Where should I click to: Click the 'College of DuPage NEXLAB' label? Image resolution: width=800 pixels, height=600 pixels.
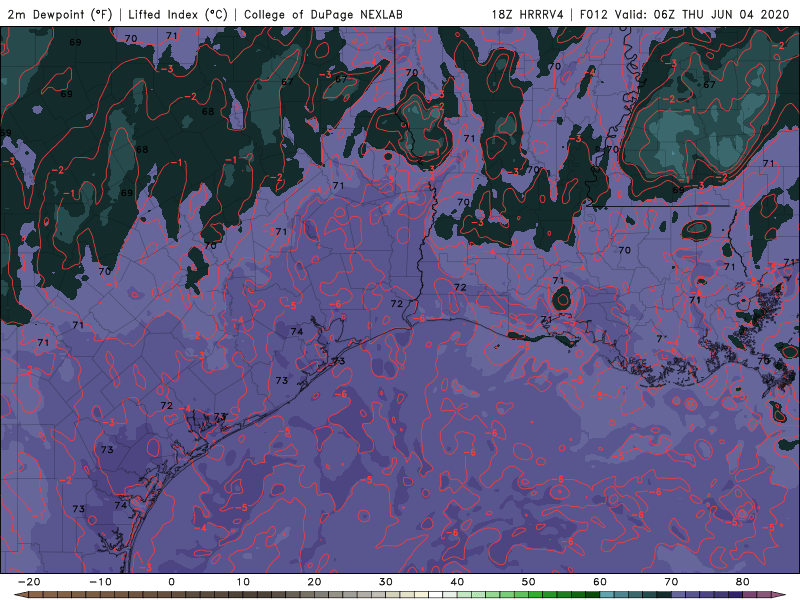tap(323, 14)
